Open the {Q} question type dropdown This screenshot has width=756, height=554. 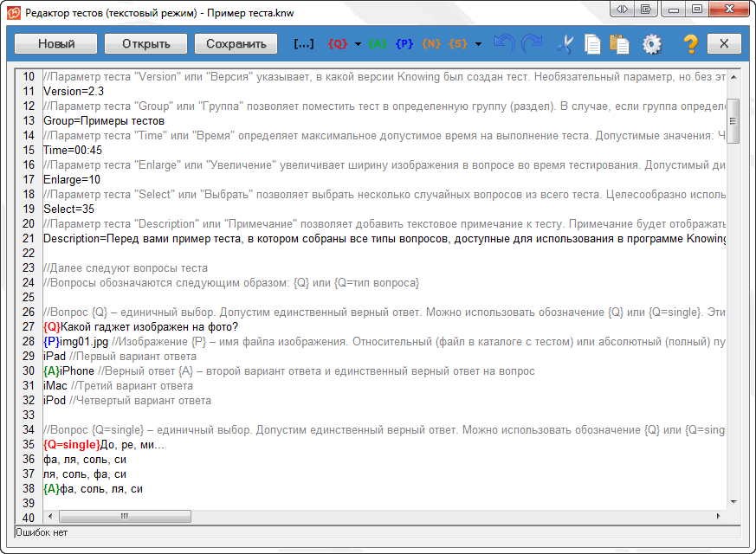tap(358, 44)
